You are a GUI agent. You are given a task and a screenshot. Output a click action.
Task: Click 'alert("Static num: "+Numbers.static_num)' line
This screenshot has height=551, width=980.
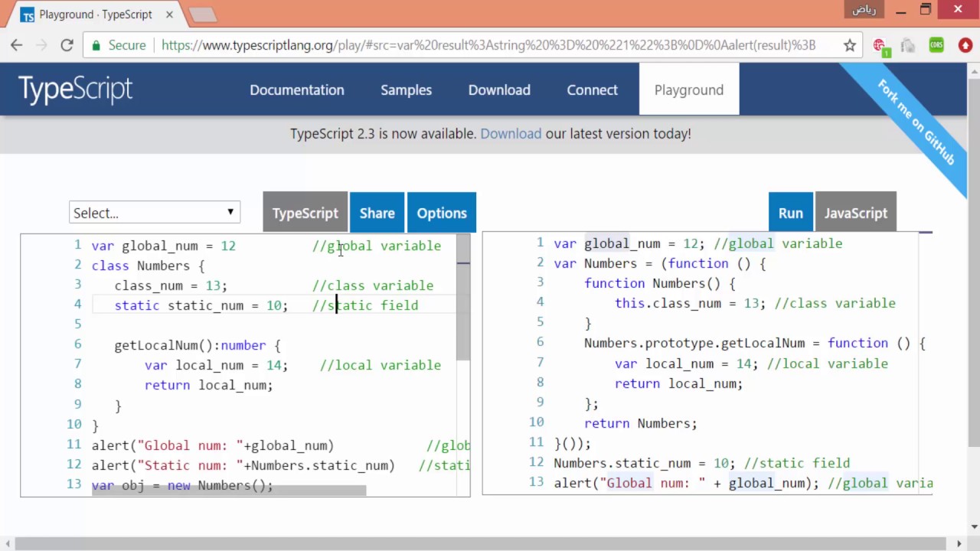(243, 465)
